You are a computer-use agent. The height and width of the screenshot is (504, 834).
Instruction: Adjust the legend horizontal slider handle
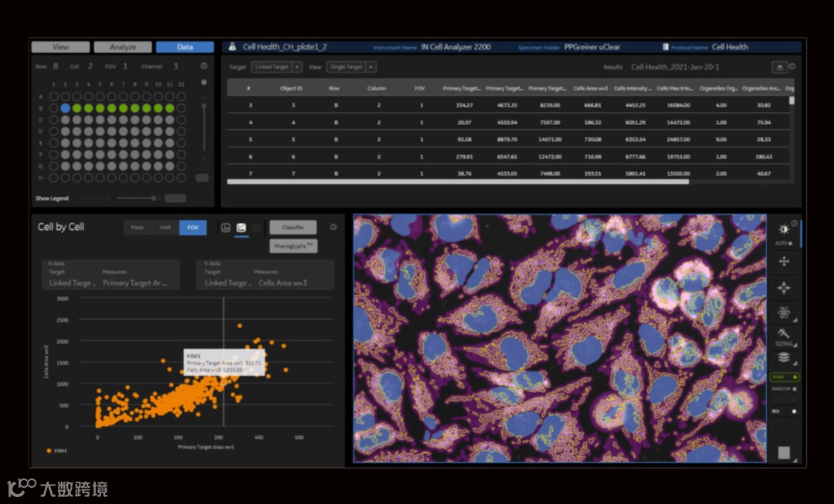coord(154,198)
